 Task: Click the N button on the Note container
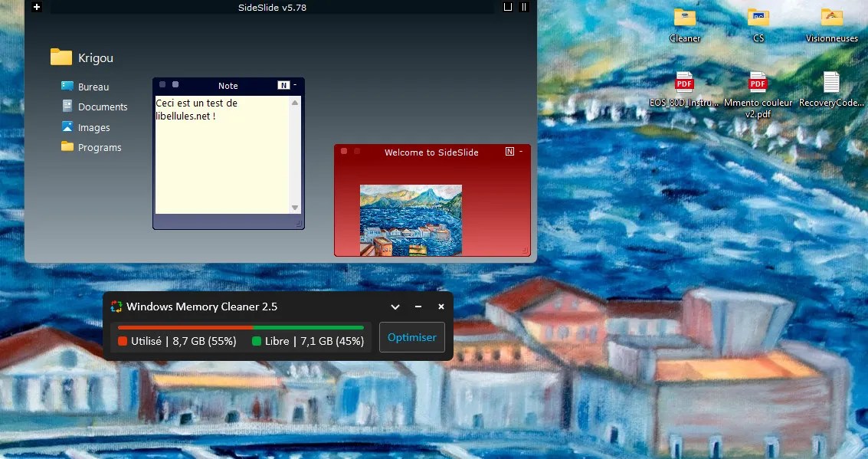tap(283, 85)
